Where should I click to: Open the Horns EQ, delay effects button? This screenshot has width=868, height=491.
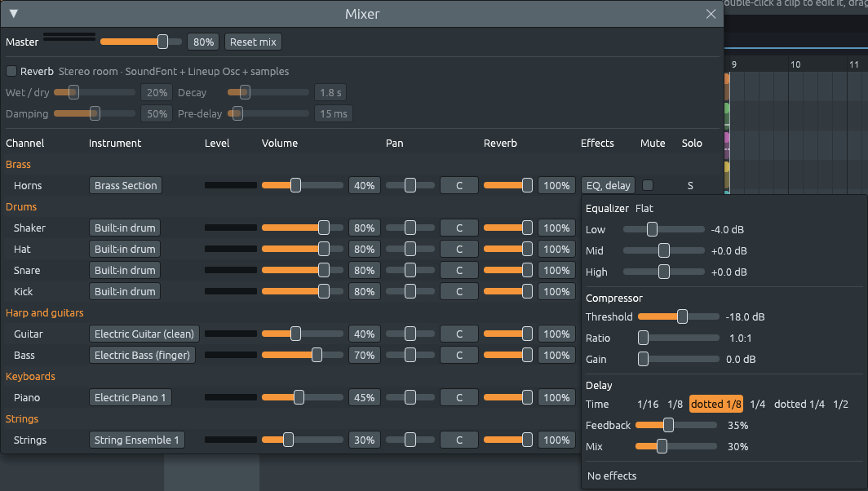(x=608, y=185)
